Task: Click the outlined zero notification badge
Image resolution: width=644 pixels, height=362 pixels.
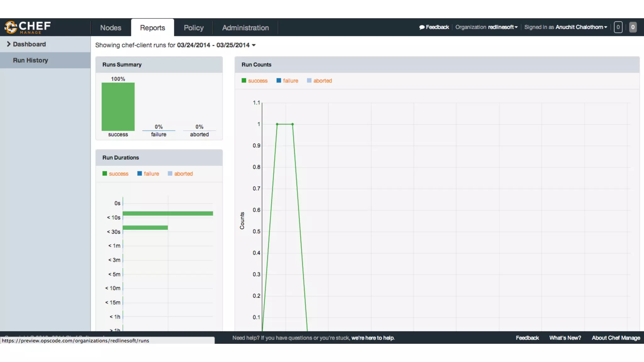Action: coord(618,27)
